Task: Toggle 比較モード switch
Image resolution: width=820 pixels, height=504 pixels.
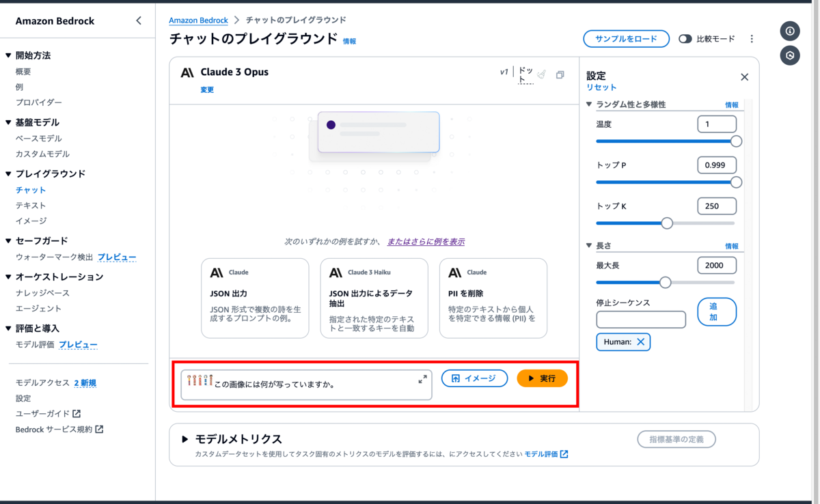Action: [x=685, y=39]
